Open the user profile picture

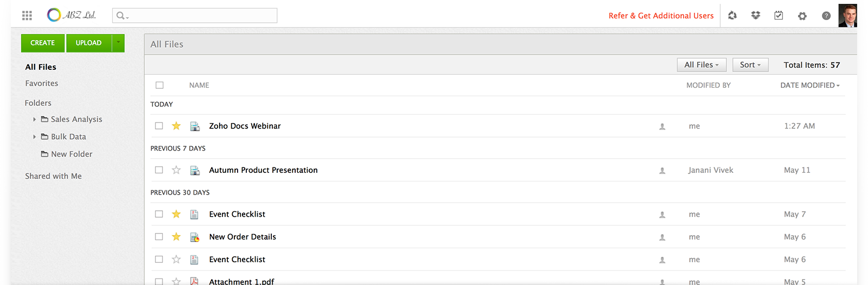847,15
